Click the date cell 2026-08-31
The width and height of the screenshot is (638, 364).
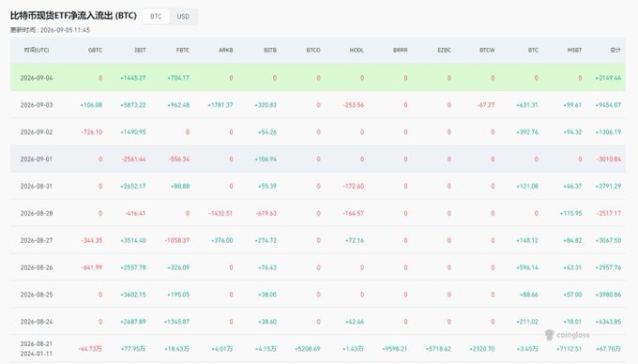(37, 187)
